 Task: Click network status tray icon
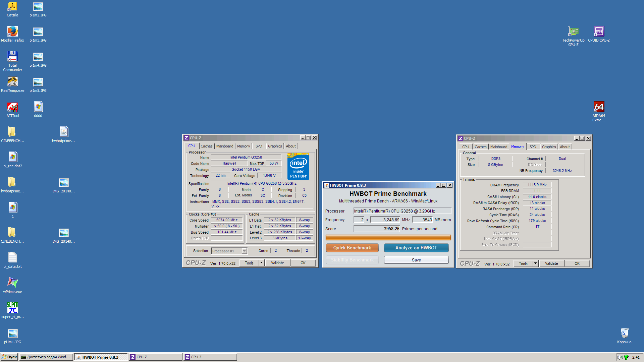click(626, 357)
